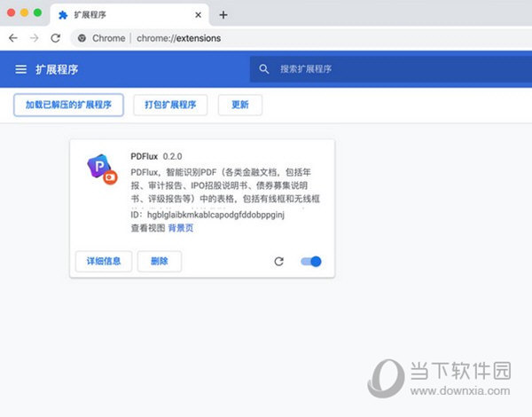Click 加载已解压的扩展程序 button
This screenshot has width=532, height=417.
coord(68,105)
